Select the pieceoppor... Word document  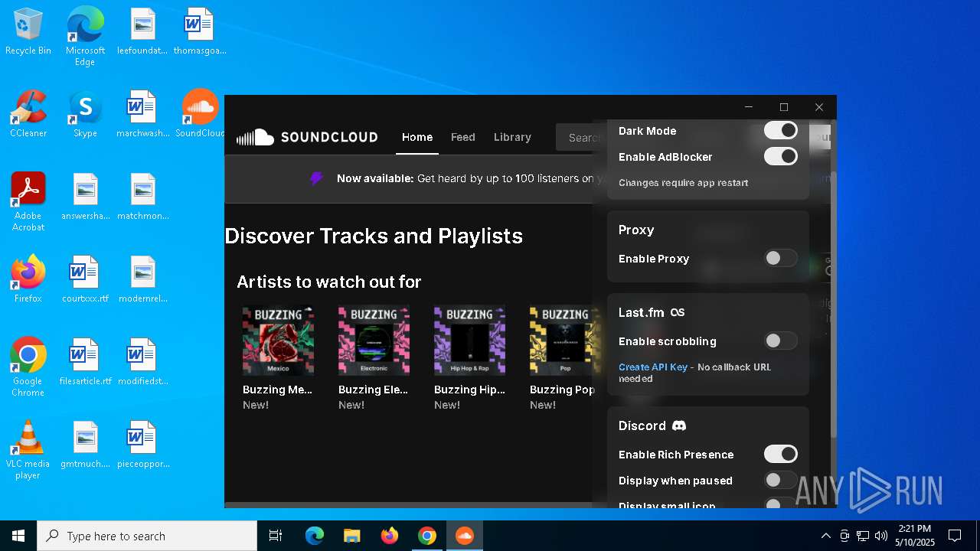[x=143, y=445]
